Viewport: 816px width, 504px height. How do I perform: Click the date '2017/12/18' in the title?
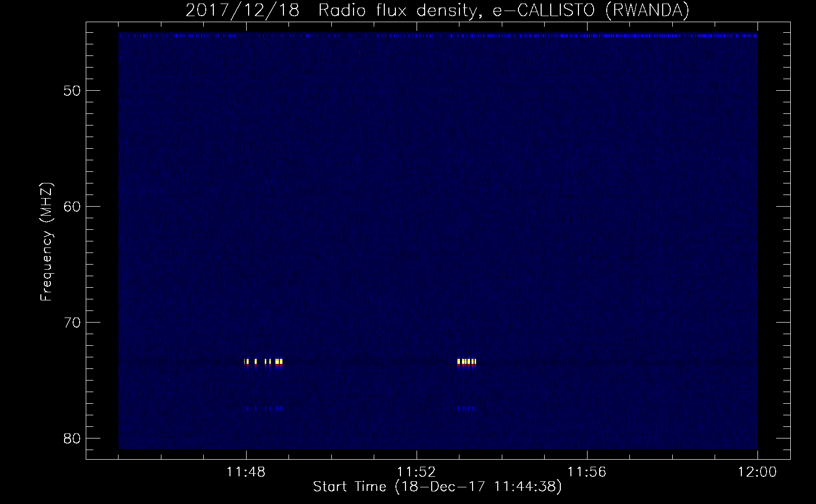click(243, 11)
